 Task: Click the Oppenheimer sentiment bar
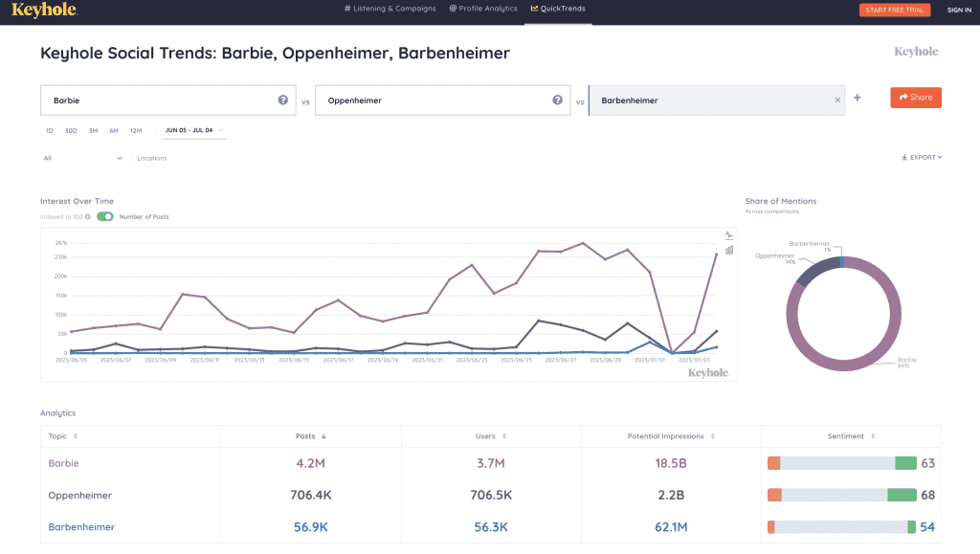coord(842,495)
